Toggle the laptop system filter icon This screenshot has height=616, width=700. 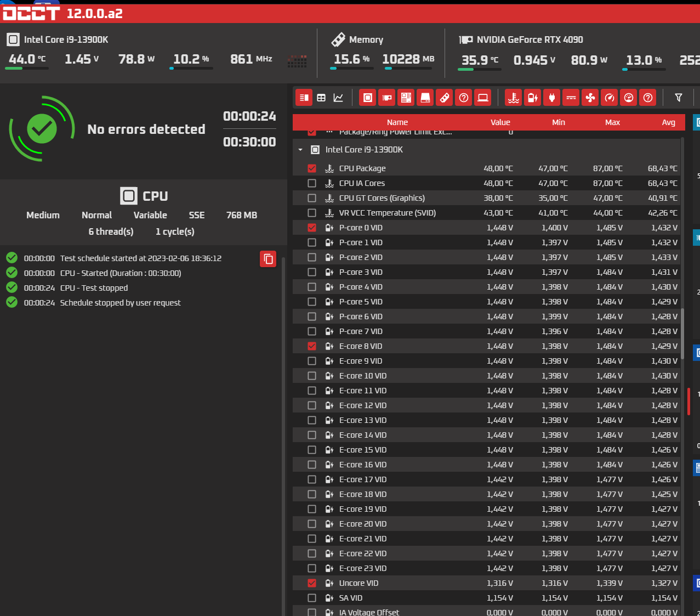pos(483,98)
